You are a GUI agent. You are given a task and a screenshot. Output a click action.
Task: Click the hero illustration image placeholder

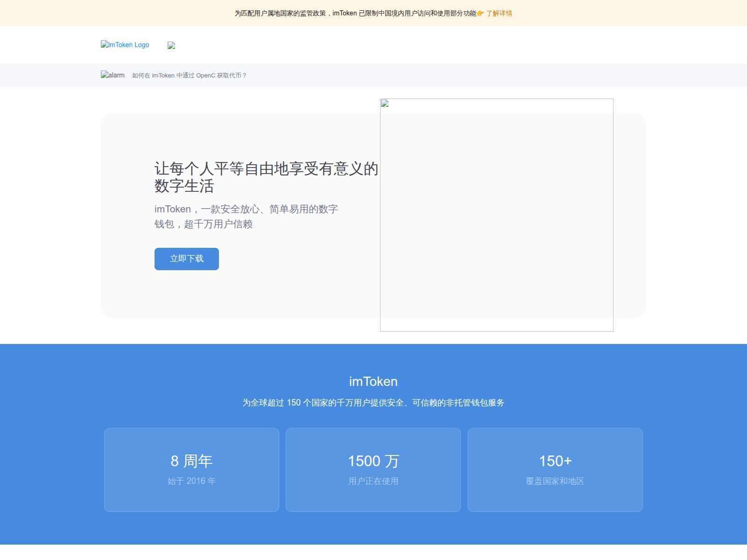pyautogui.click(x=497, y=215)
